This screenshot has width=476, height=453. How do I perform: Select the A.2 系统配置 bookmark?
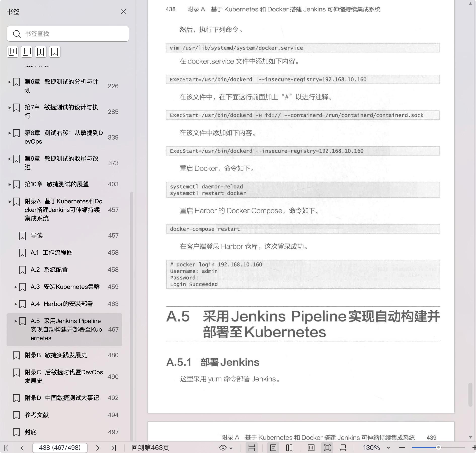pos(56,270)
